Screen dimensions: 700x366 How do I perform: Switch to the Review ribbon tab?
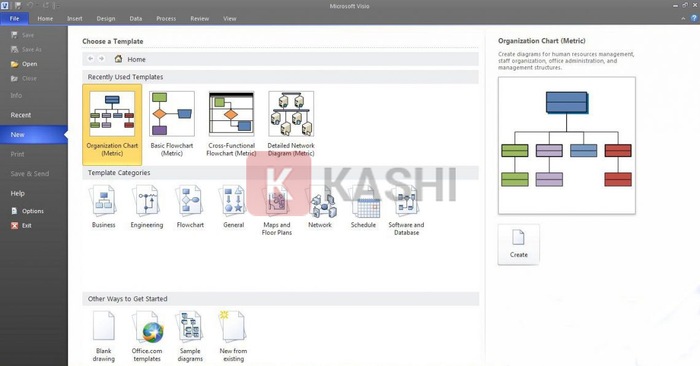coord(200,19)
